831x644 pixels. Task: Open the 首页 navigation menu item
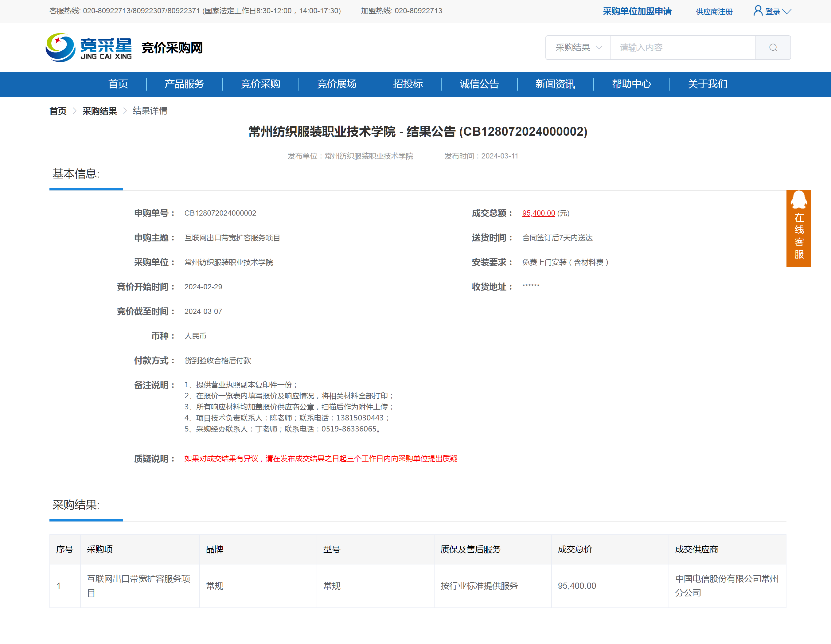pyautogui.click(x=118, y=84)
